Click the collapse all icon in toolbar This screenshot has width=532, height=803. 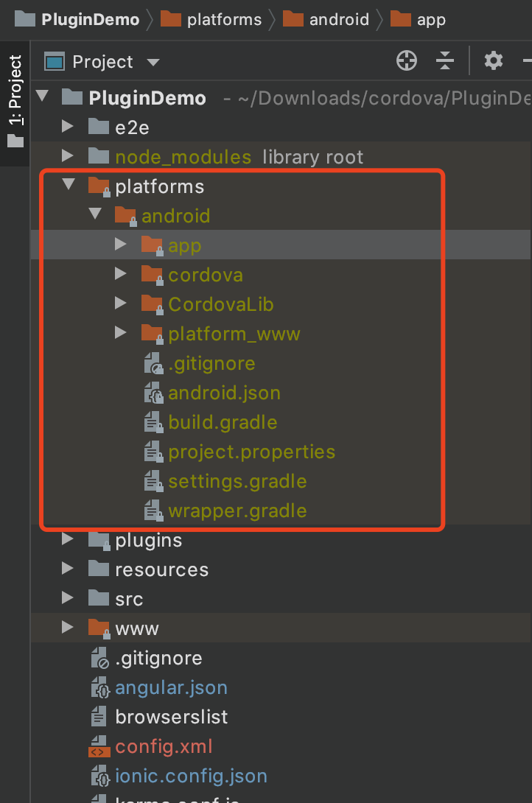click(445, 61)
